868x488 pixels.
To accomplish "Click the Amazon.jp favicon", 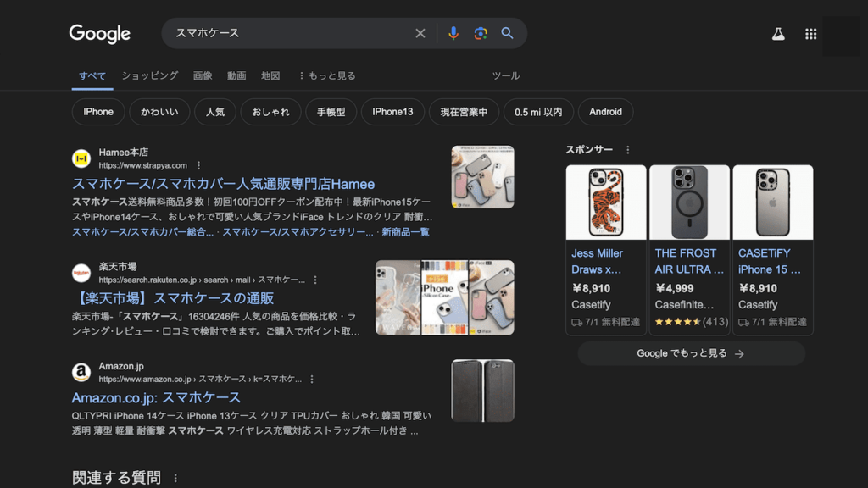I will point(81,373).
